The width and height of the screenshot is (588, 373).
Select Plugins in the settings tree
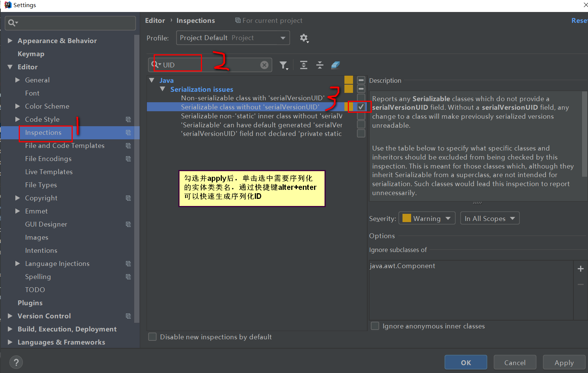30,303
